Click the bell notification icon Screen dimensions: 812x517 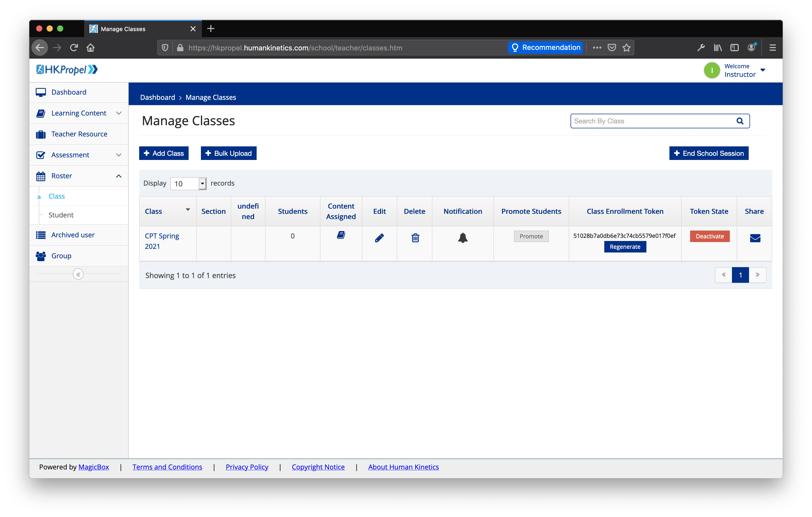[x=463, y=238]
